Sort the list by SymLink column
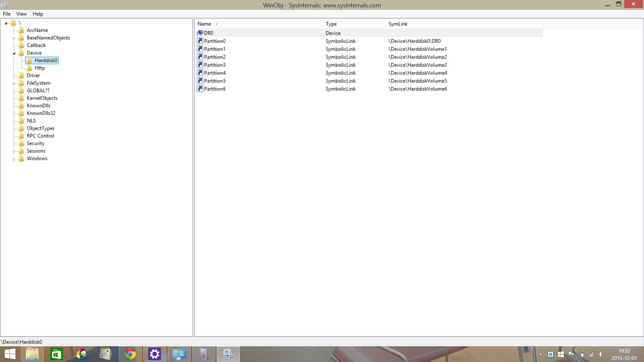644x362 pixels. tap(464, 24)
